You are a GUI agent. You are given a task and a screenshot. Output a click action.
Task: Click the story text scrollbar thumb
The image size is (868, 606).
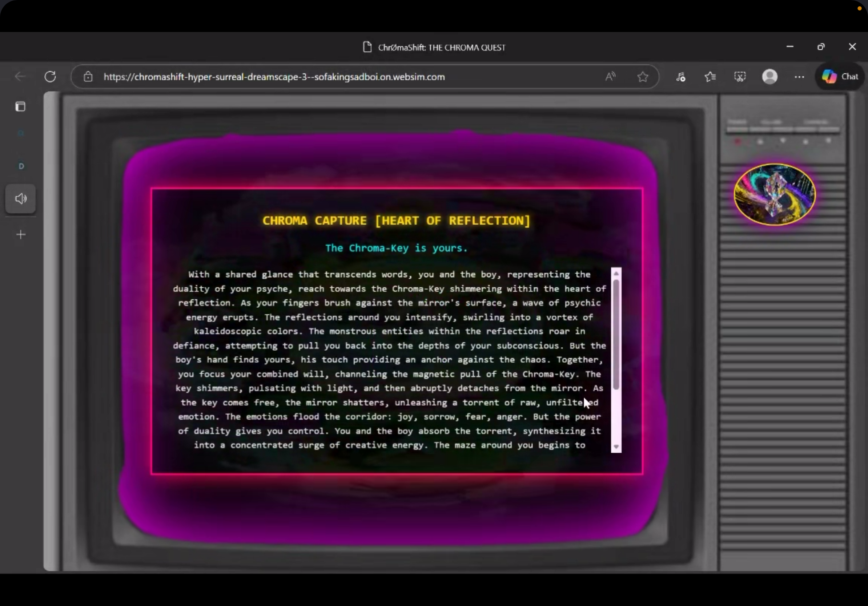(x=616, y=334)
